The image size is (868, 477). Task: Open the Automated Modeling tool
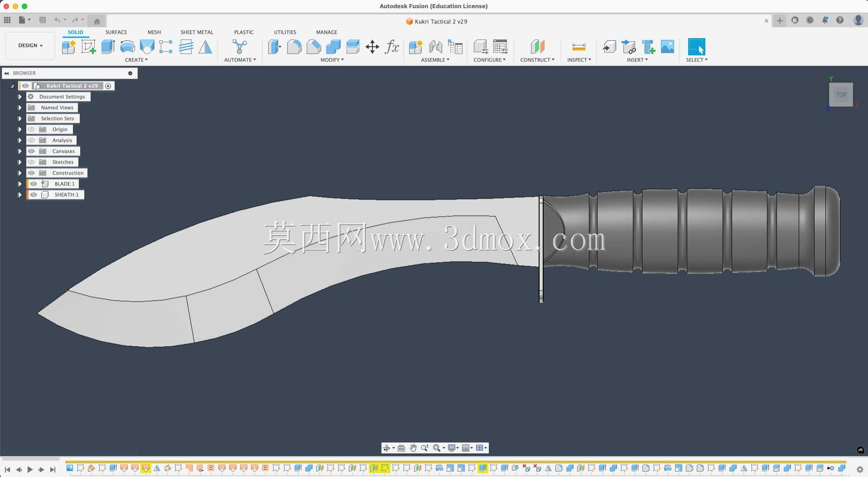point(240,47)
